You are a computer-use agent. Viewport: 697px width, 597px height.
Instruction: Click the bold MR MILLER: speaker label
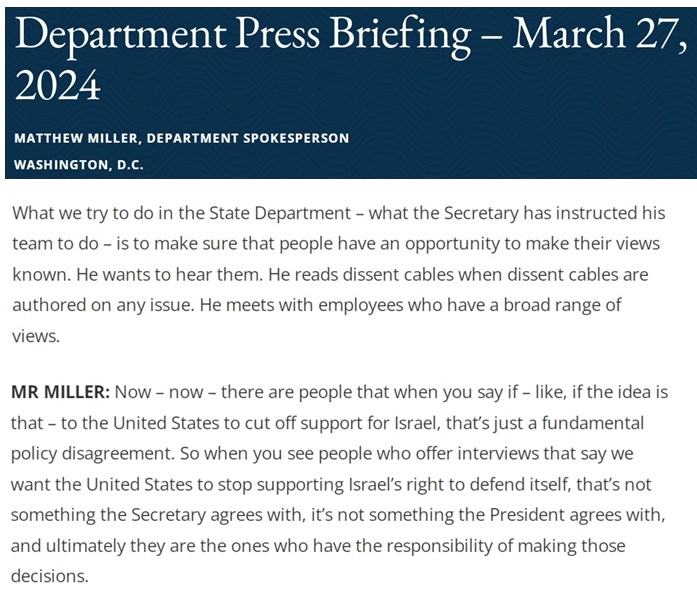point(60,392)
